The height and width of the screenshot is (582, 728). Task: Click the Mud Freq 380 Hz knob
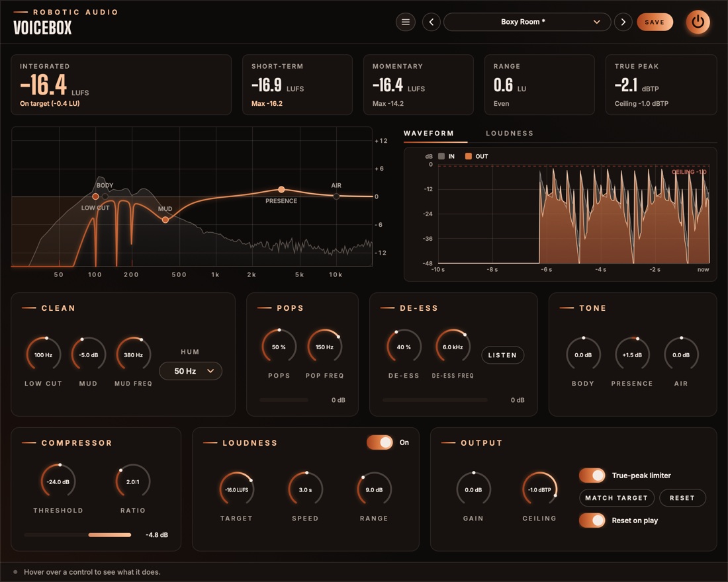[133, 355]
